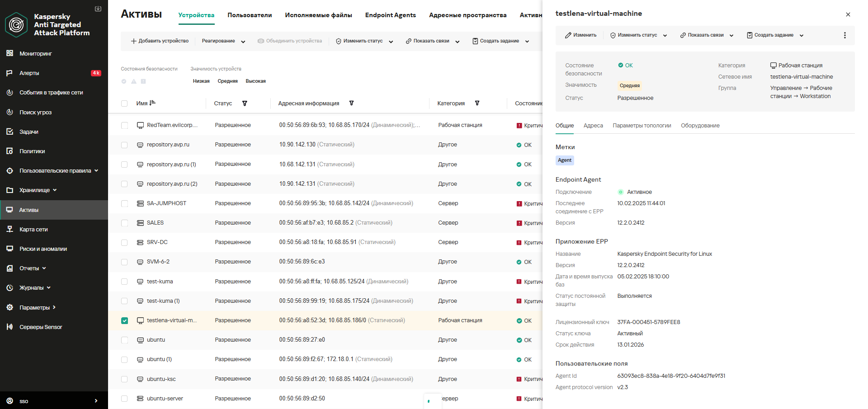
Task: Uncheck the testlena-virtual-machine row checkbox
Action: 124,321
